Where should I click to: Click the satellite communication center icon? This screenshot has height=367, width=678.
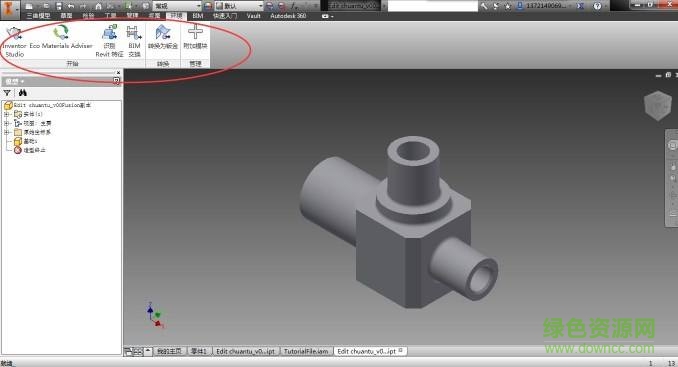[x=496, y=6]
